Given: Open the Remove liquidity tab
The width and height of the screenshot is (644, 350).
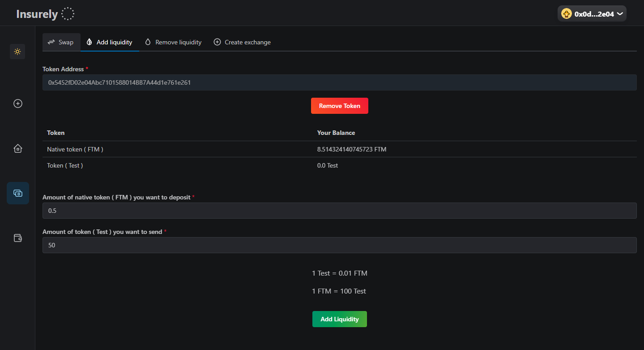Looking at the screenshot, I should (173, 42).
